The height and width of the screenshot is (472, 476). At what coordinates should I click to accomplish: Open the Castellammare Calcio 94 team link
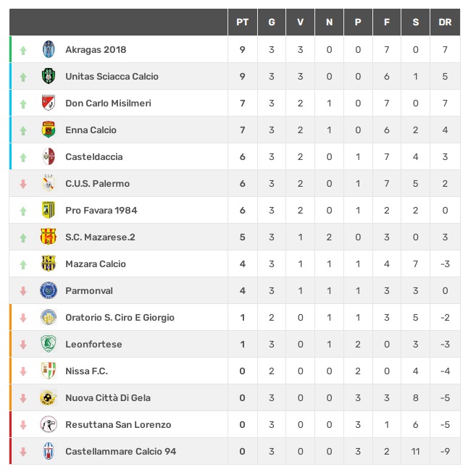click(x=121, y=452)
